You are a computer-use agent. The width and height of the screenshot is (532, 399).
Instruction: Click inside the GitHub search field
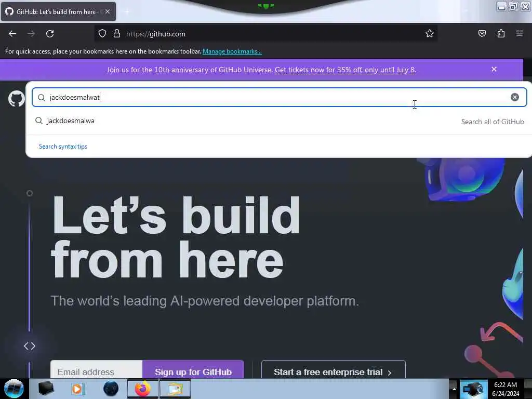click(279, 97)
